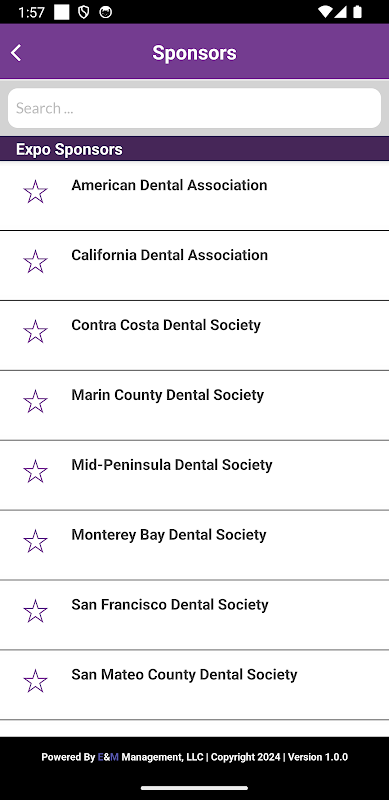Screen dimensions: 389x800
Task: Star the California Dental Association sponsor
Action: point(35,262)
